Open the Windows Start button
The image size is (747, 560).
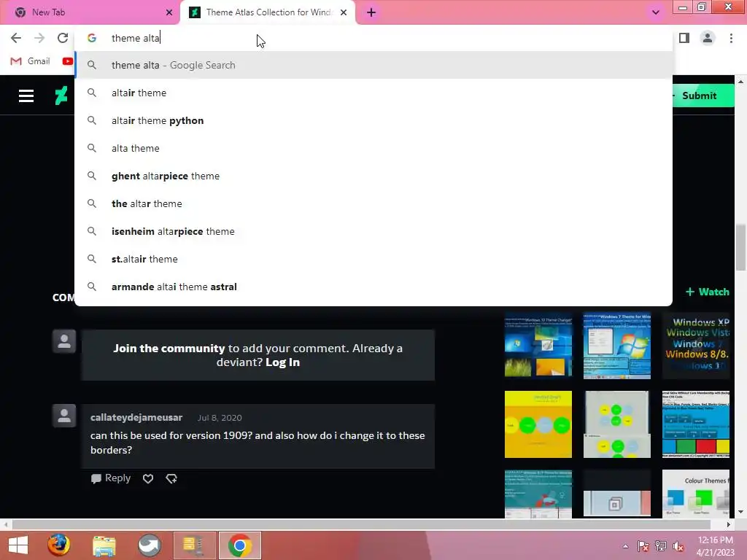click(x=18, y=545)
